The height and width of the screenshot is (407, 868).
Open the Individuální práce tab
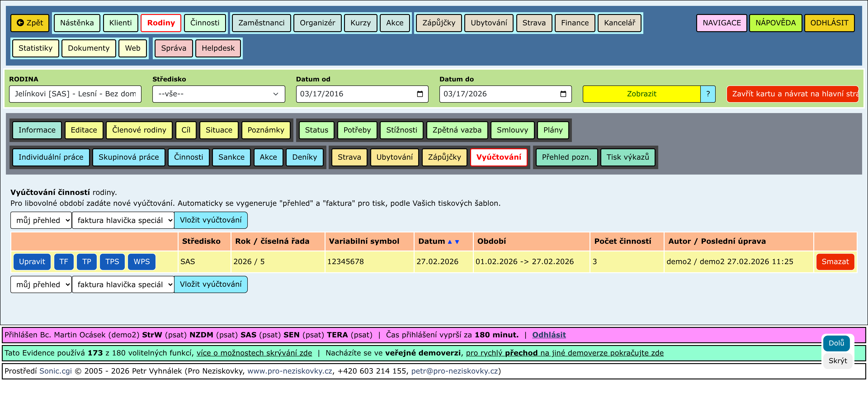[51, 157]
